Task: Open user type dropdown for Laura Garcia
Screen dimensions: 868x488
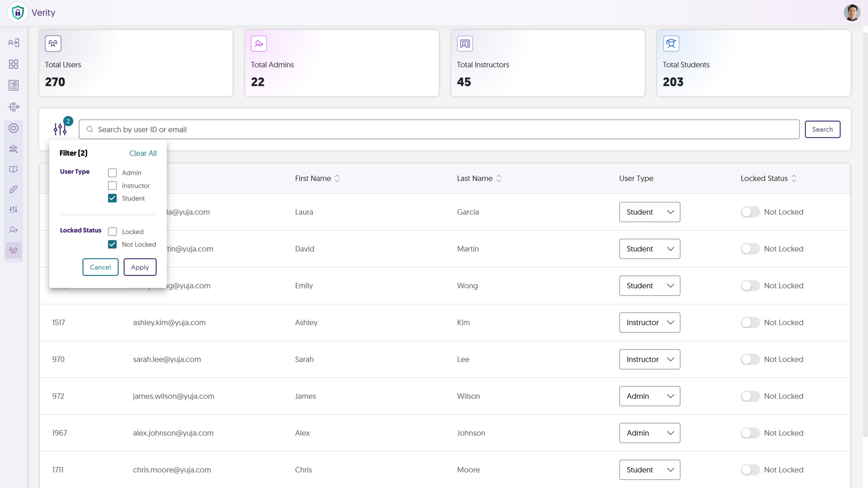Action: coord(649,212)
